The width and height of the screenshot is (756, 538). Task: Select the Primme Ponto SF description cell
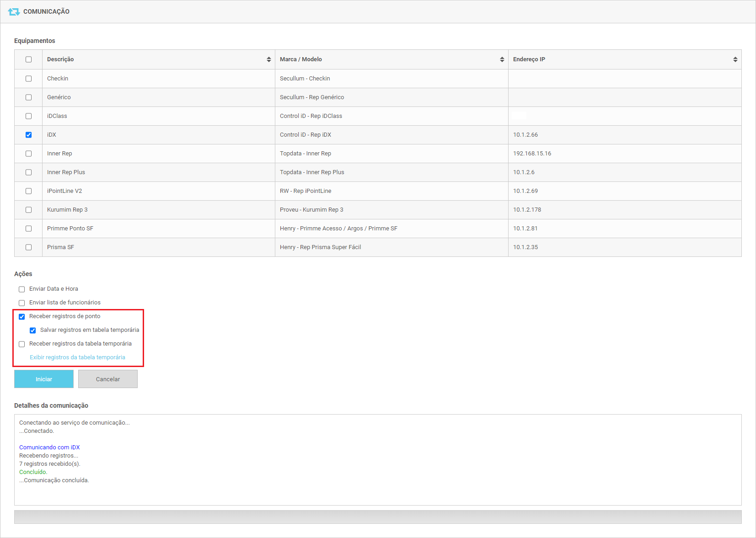[x=159, y=229]
